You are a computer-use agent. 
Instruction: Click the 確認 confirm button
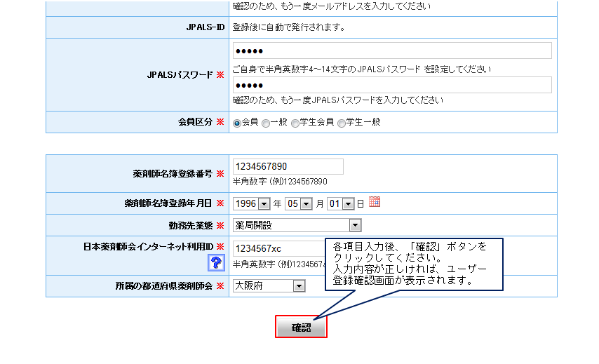pos(301,327)
